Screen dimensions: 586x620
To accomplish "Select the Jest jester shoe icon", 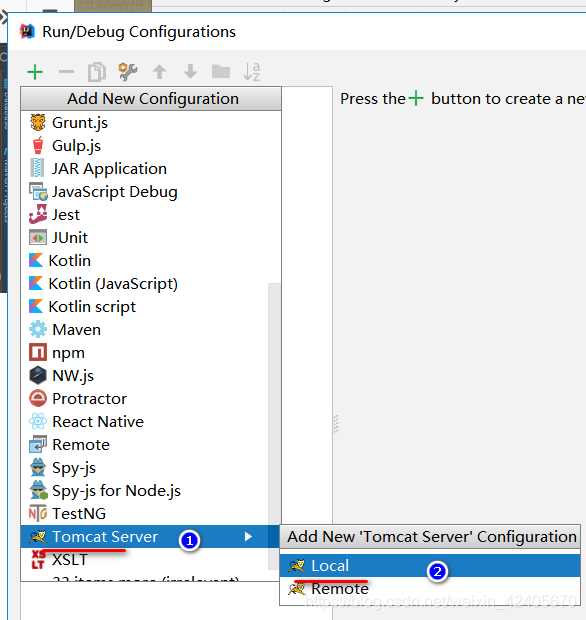I will coord(38,214).
